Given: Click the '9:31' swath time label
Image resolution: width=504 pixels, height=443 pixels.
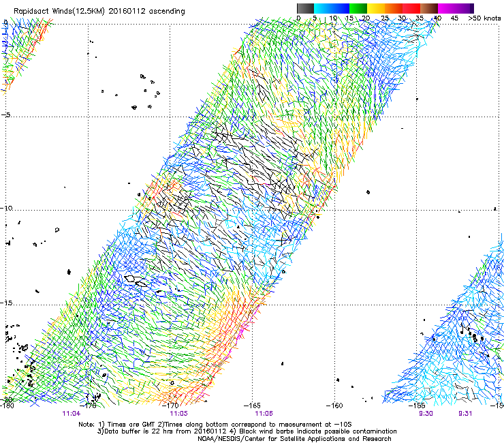Looking at the screenshot, I should click(465, 414).
